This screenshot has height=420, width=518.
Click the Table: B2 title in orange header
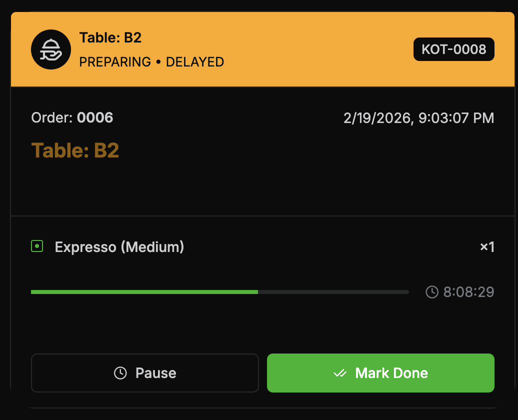pos(110,37)
